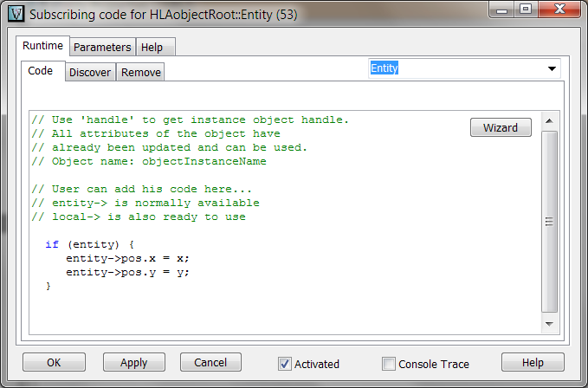Select the Runtime tab
Viewport: 588px width, 388px height.
click(42, 47)
